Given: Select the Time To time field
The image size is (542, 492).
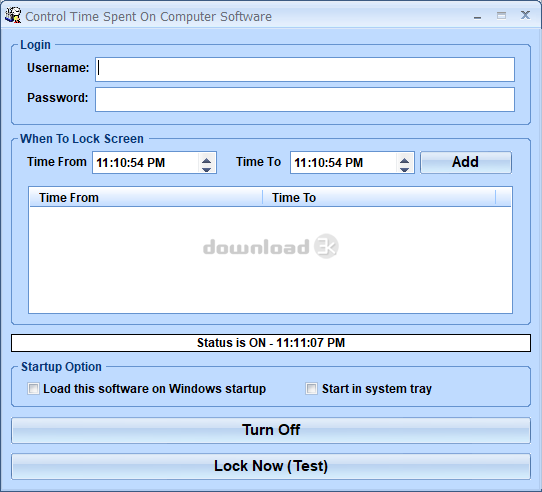Looking at the screenshot, I should (x=344, y=163).
